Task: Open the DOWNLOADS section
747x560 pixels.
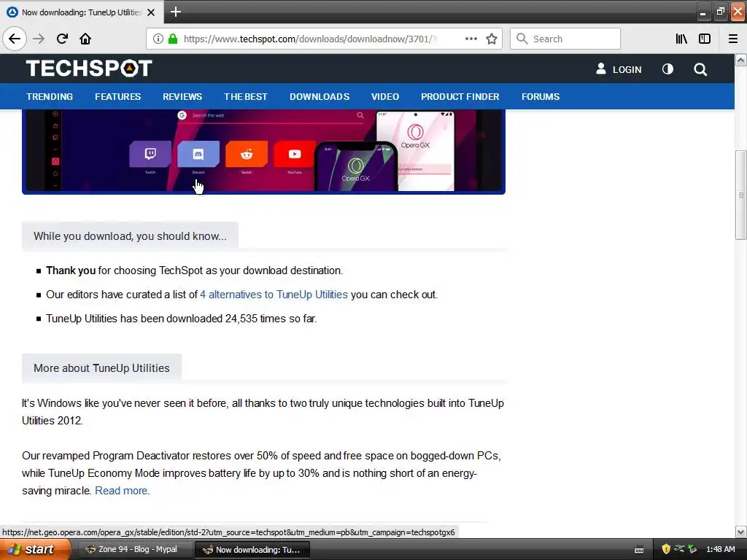Action: coord(320,97)
